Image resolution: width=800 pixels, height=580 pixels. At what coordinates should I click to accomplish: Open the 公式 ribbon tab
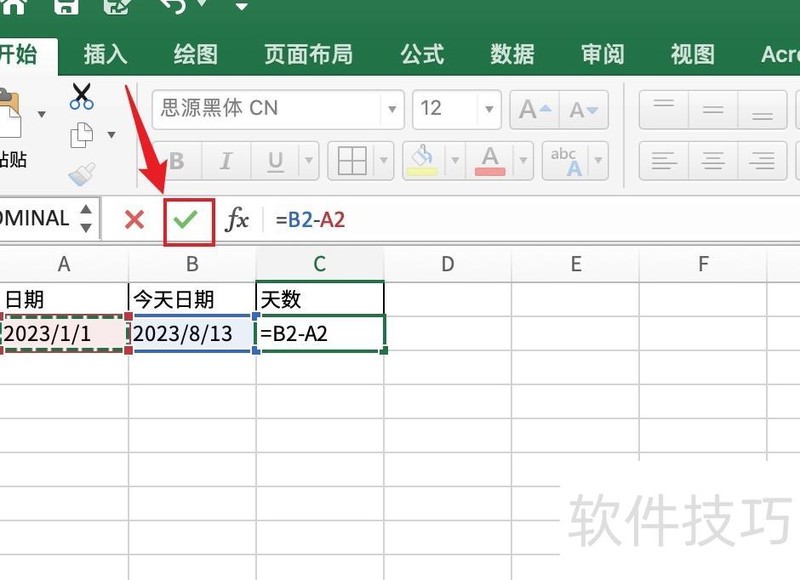[x=421, y=55]
